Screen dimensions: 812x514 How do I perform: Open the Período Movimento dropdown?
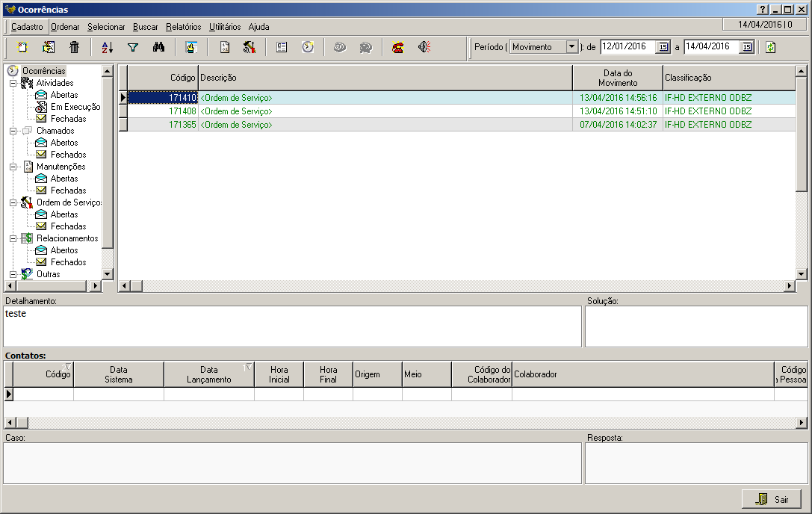[572, 46]
